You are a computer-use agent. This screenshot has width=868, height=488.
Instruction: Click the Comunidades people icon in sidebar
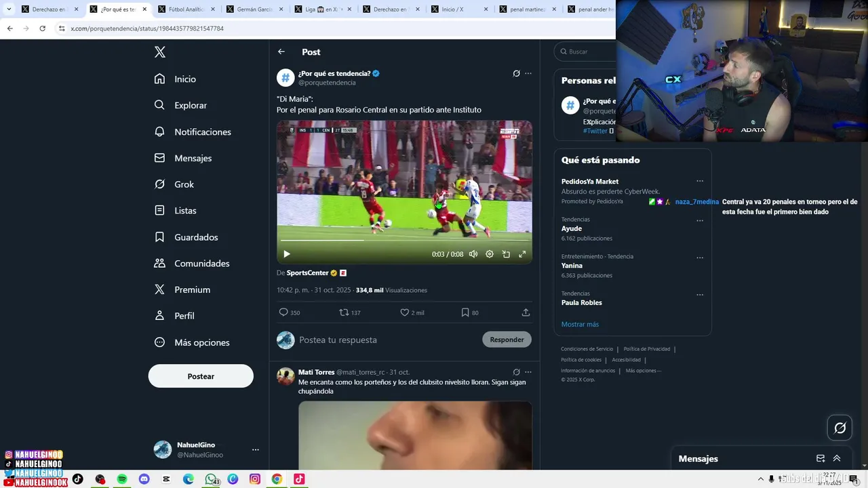[x=159, y=263]
